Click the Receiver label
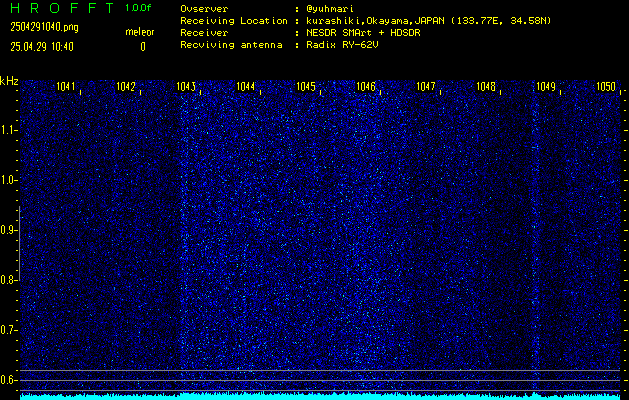The image size is (629, 400). pos(204,33)
